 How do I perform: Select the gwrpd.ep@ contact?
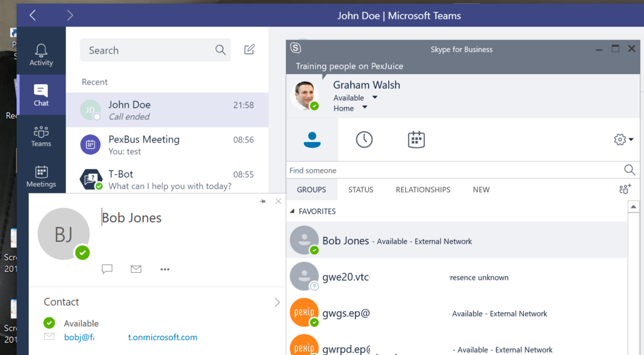457,344
